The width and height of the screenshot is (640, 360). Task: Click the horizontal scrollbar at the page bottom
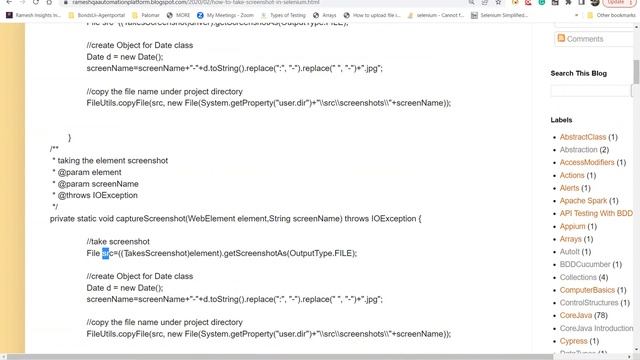coord(280,357)
